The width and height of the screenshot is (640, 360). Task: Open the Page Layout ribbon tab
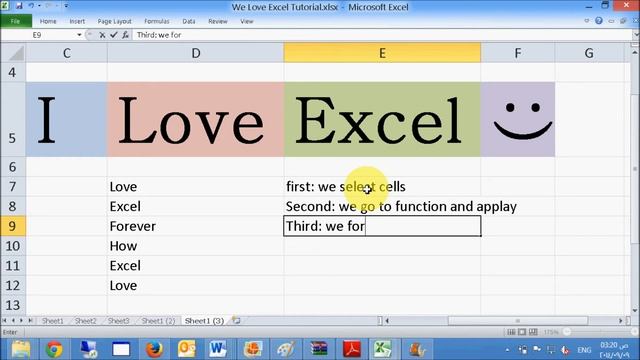tap(115, 21)
